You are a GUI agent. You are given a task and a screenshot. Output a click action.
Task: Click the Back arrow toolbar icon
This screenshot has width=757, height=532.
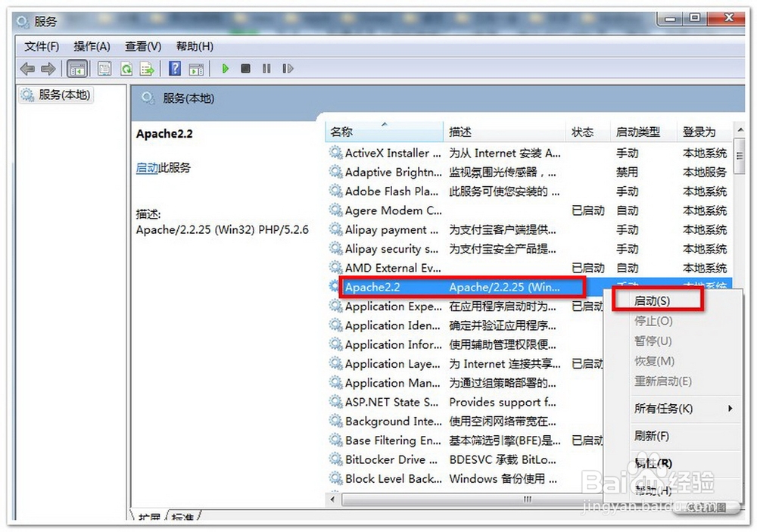27,69
